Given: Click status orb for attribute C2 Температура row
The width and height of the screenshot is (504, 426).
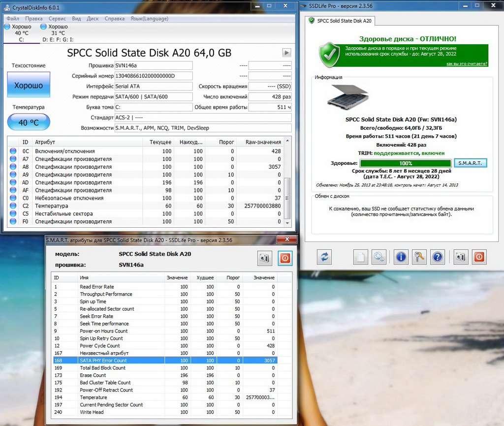Looking at the screenshot, I should (x=13, y=206).
